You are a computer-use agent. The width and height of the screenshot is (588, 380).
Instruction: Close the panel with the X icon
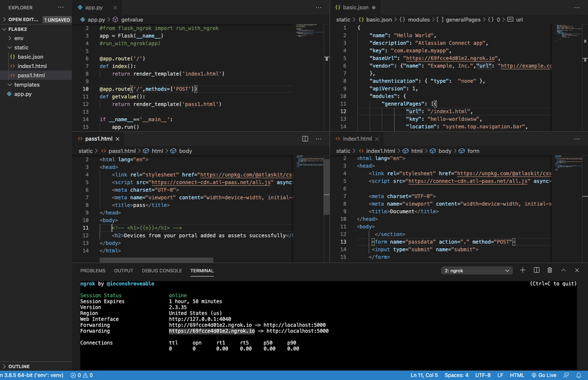click(x=577, y=270)
